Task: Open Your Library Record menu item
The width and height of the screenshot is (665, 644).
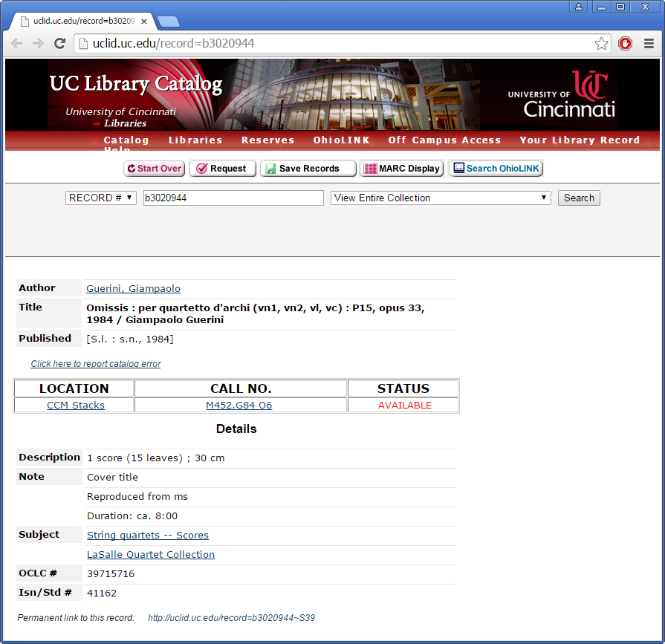Action: tap(580, 140)
